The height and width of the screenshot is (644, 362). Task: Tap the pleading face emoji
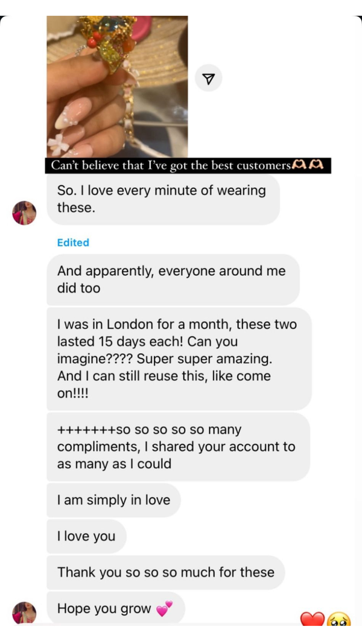[x=338, y=622]
